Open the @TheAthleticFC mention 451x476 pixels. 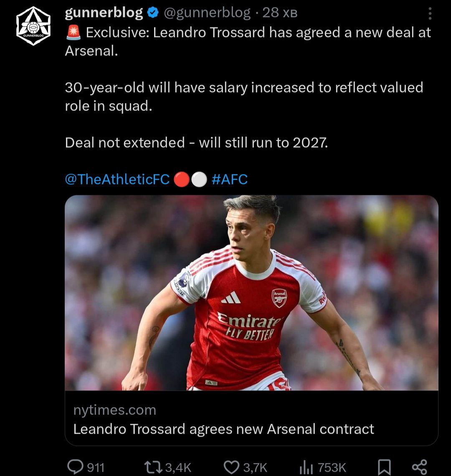[x=117, y=180]
